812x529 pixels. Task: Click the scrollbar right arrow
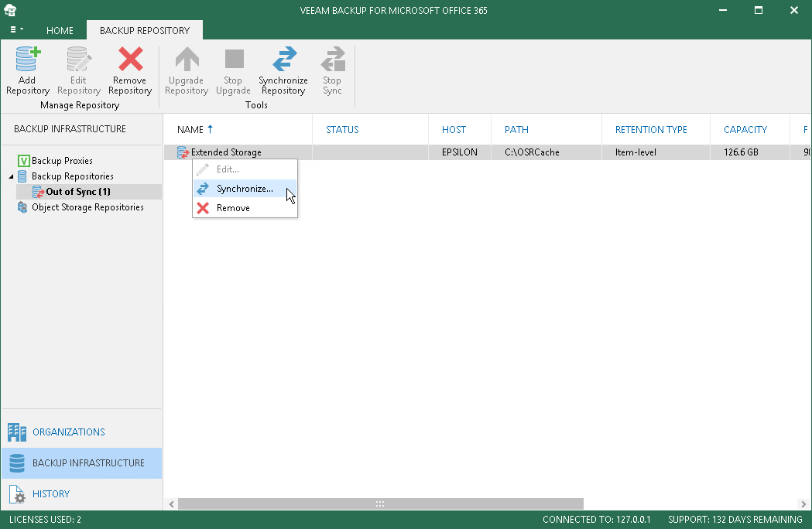pyautogui.click(x=803, y=503)
